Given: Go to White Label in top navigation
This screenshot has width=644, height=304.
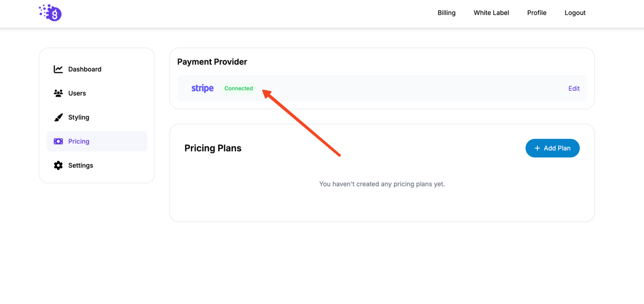Looking at the screenshot, I should click(491, 13).
